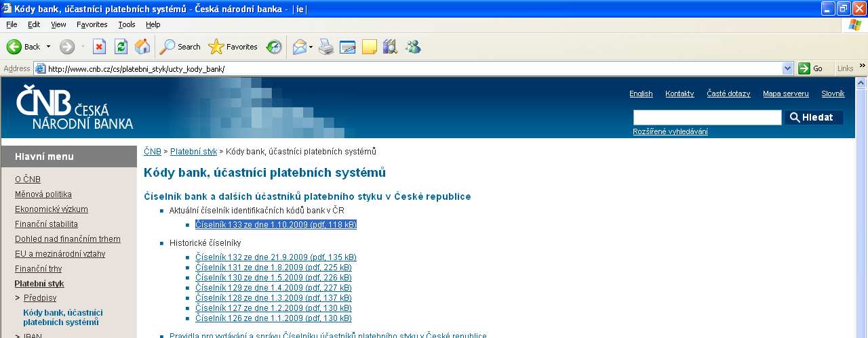Open the Favorites star toolbar button
868x338 pixels.
233,47
